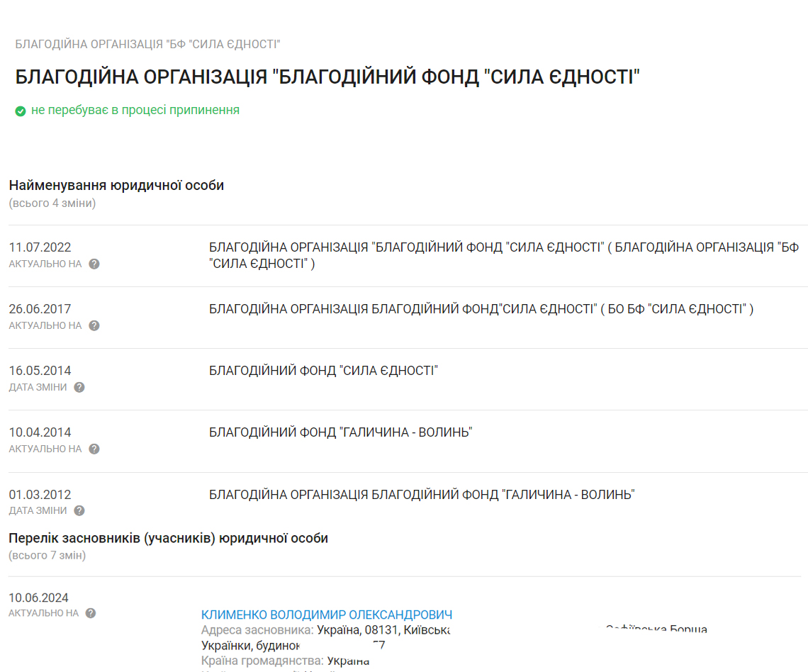
Task: Click the name 'БЛАГОДІЙНИЙ ФОНД "ГАЛИЧИНА - ВОЛИНЬ"' dated 10.04.2014
Action: pos(340,432)
